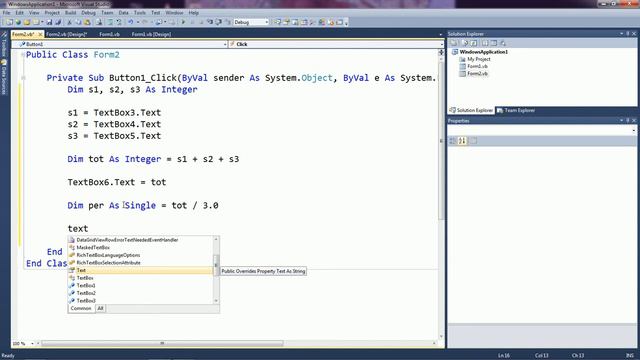
Task: Open the Tools menu
Action: click(x=140, y=13)
